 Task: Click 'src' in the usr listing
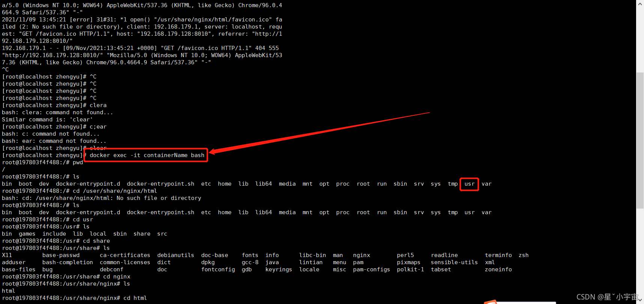[x=162, y=234]
